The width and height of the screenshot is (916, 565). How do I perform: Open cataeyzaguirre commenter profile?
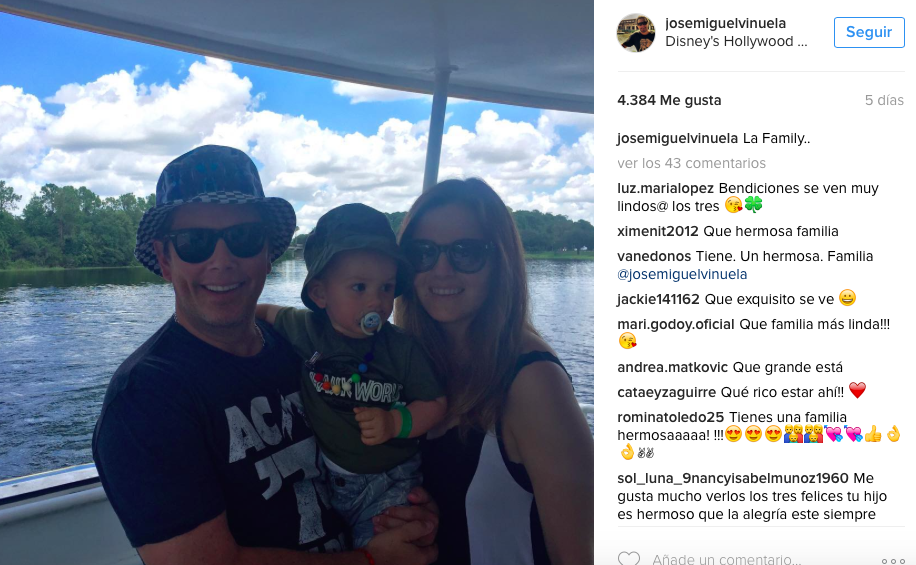click(x=667, y=393)
